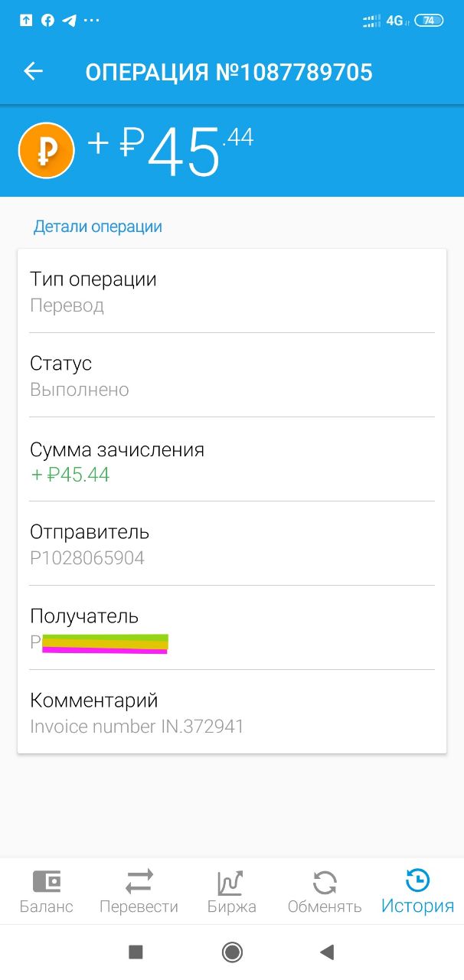Screen dimensions: 464x980
Task: Tap the Перевести transfer arrows icon
Action: coord(139,882)
